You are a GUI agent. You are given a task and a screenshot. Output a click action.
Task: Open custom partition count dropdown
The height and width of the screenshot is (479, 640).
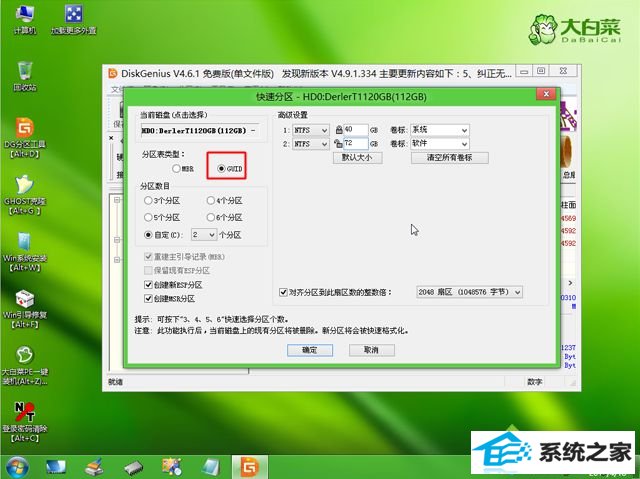(204, 235)
